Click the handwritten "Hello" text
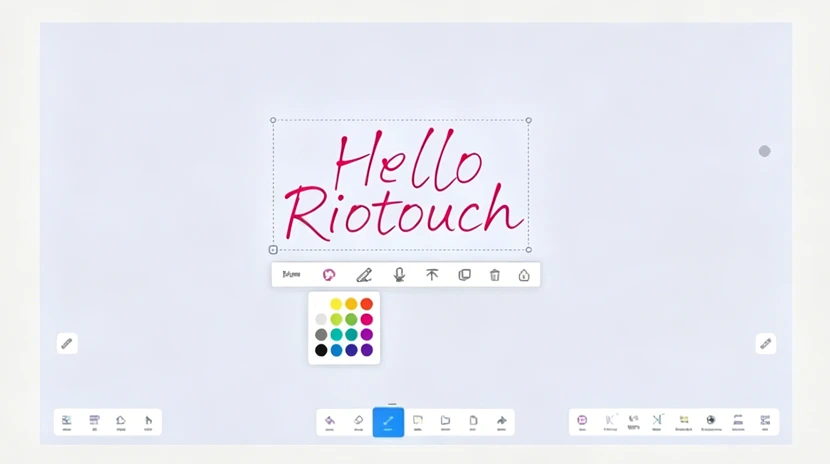This screenshot has height=464, width=830. (x=409, y=159)
